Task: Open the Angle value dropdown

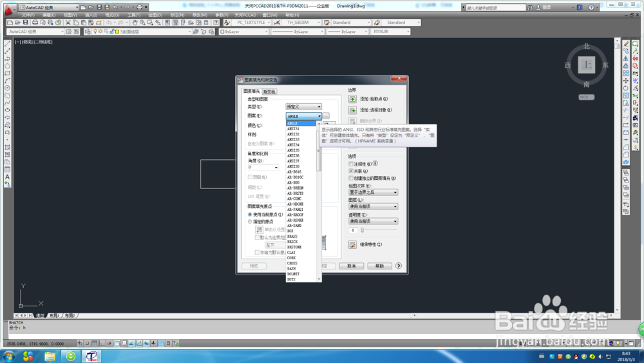Action: 263,168
